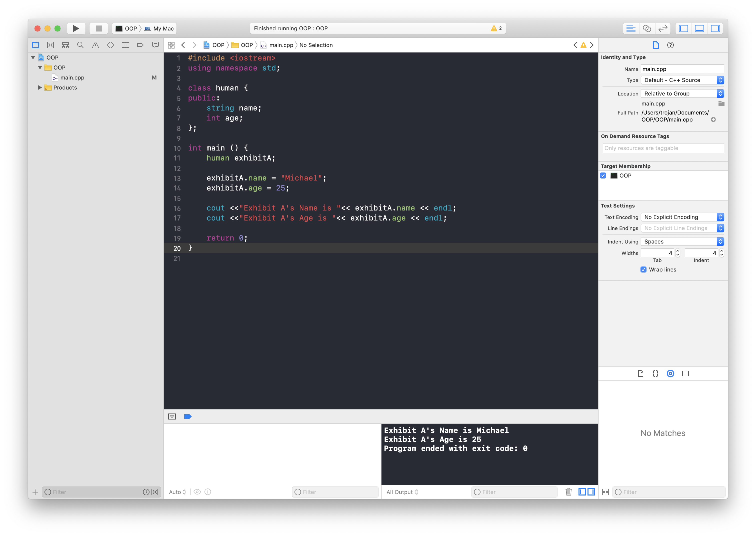Open the Indent Using dropdown
This screenshot has height=536, width=756.
coord(681,241)
